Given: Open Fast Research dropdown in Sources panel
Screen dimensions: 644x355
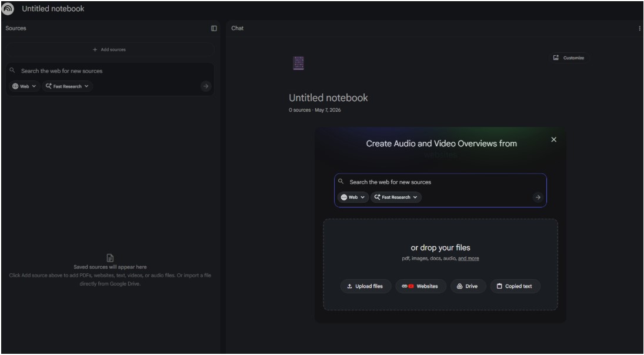Looking at the screenshot, I should (67, 86).
